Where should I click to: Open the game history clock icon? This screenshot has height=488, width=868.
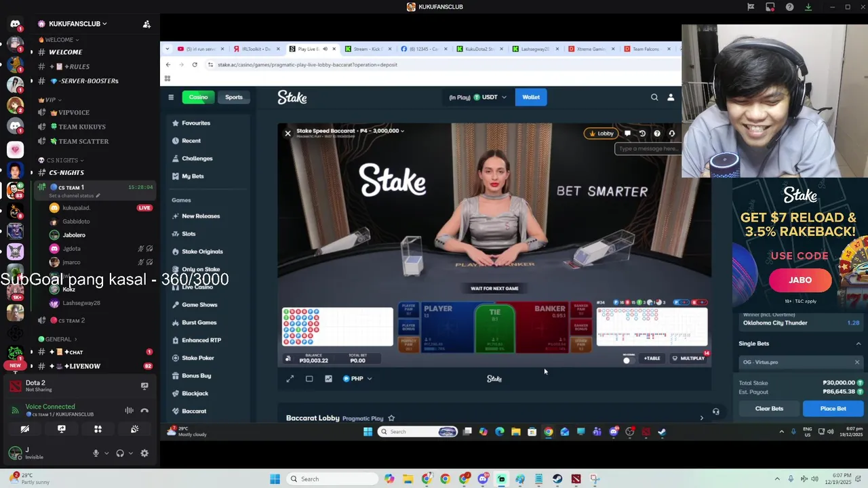point(642,134)
